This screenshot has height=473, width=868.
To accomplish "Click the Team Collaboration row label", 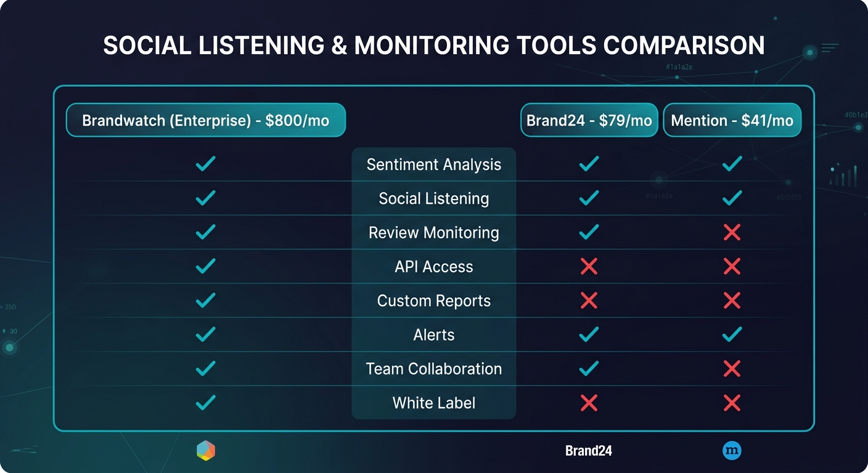I will 433,368.
